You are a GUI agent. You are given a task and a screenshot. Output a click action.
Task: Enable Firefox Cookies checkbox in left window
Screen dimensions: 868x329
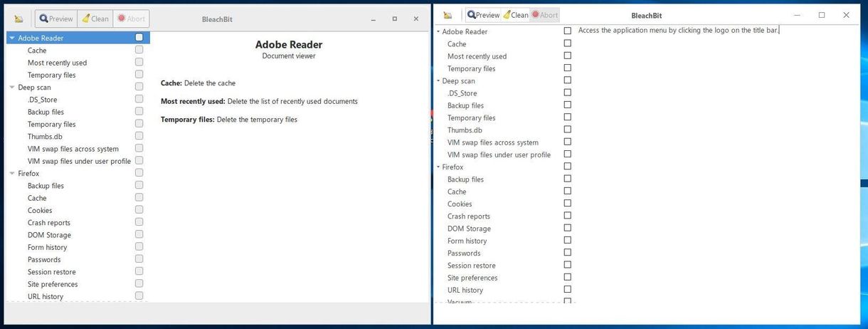tap(139, 209)
